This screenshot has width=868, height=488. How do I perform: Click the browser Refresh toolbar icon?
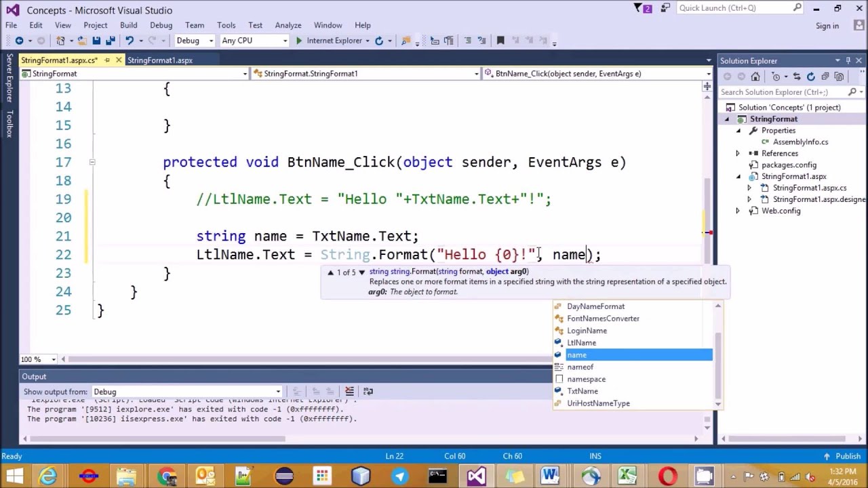(379, 41)
